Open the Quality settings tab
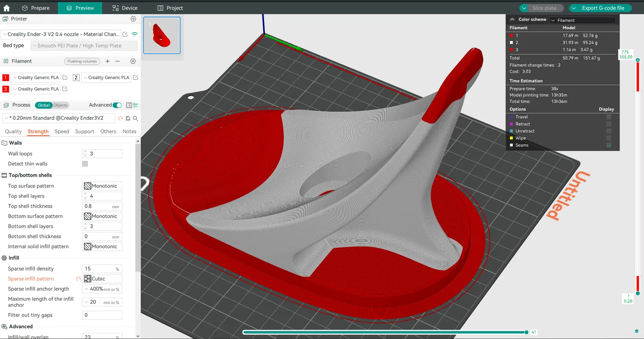Viewport: 644px width, 339px height. (13, 131)
